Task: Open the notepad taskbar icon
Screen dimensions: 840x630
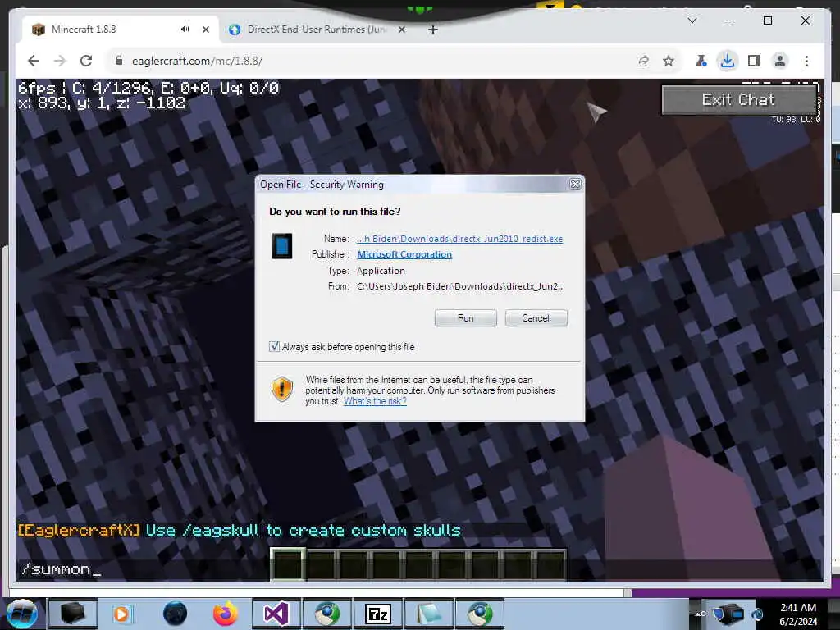Action: click(x=429, y=614)
